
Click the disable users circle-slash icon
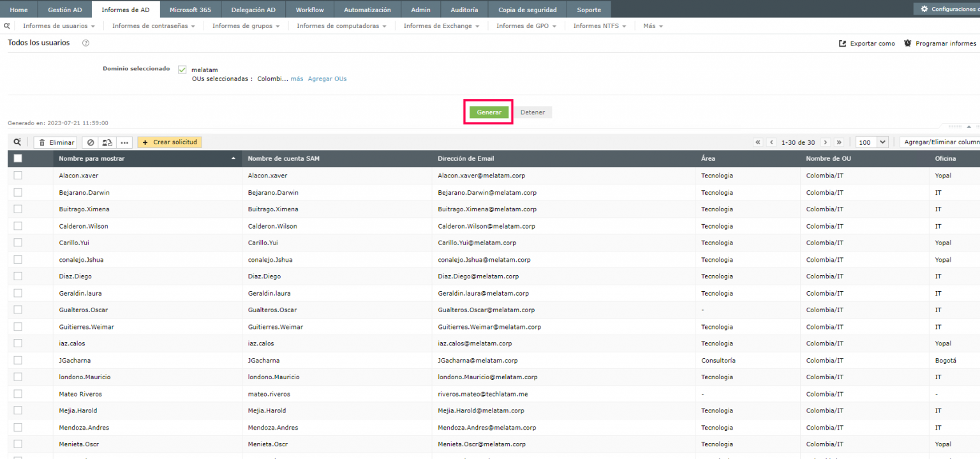tap(91, 143)
